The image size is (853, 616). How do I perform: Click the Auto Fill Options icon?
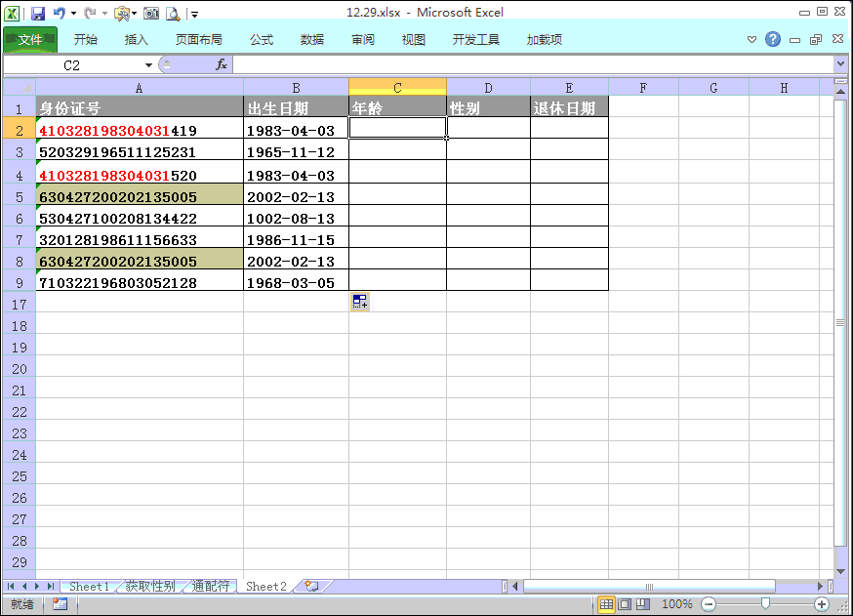coord(359,301)
